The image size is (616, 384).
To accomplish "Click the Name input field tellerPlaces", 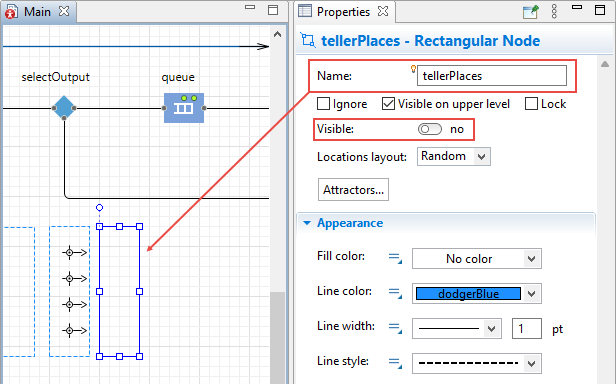I will point(492,75).
